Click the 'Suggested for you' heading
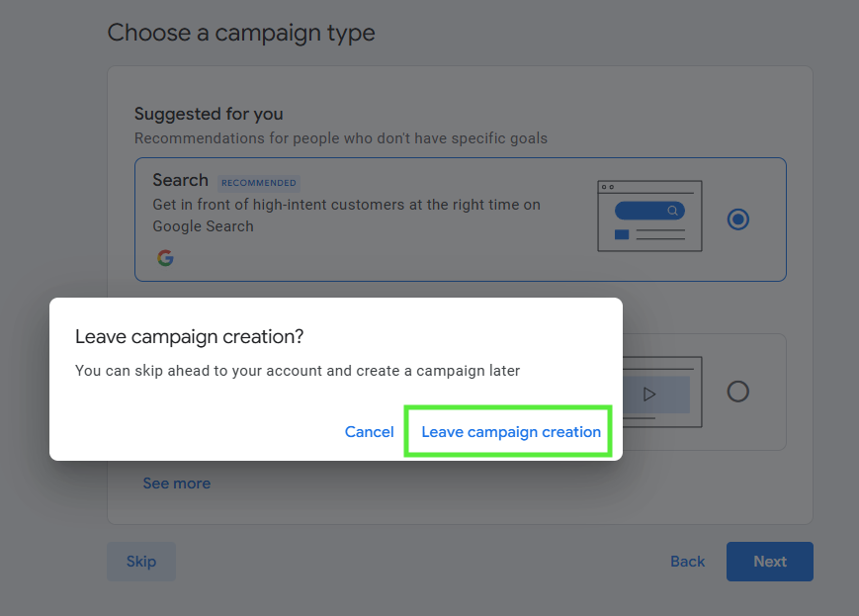The width and height of the screenshot is (859, 616). (x=209, y=114)
